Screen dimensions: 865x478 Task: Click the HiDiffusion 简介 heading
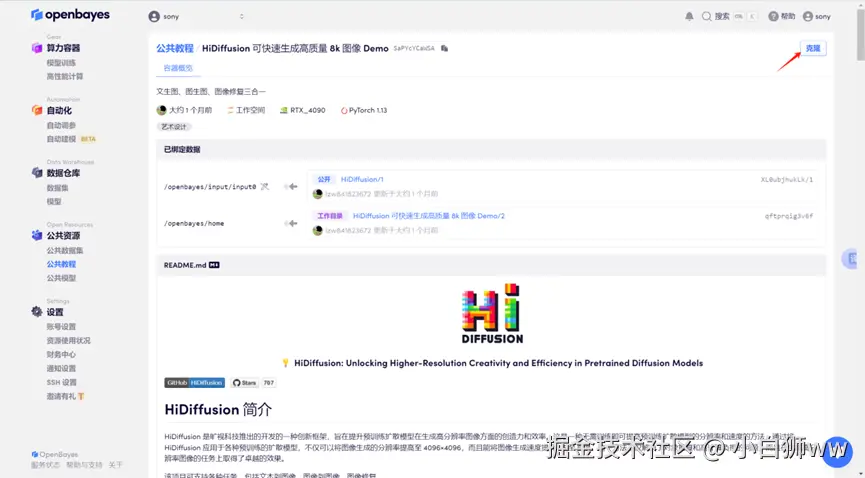(218, 410)
